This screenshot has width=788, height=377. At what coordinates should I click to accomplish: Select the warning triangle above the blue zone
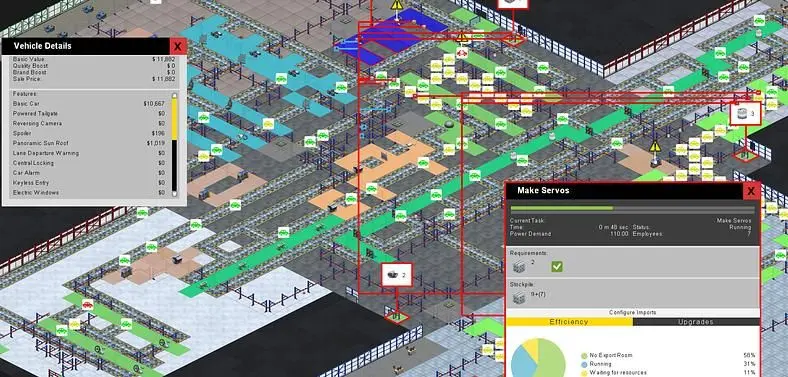[398, 5]
